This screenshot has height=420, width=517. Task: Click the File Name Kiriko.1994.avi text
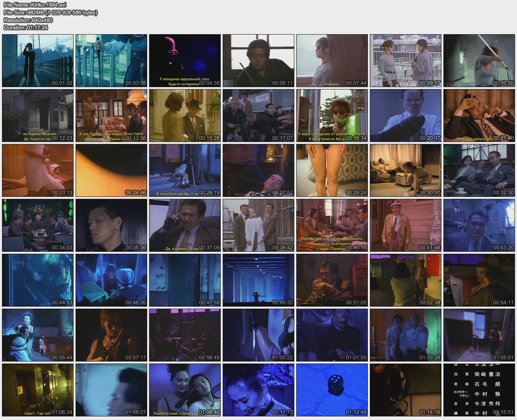coord(35,5)
